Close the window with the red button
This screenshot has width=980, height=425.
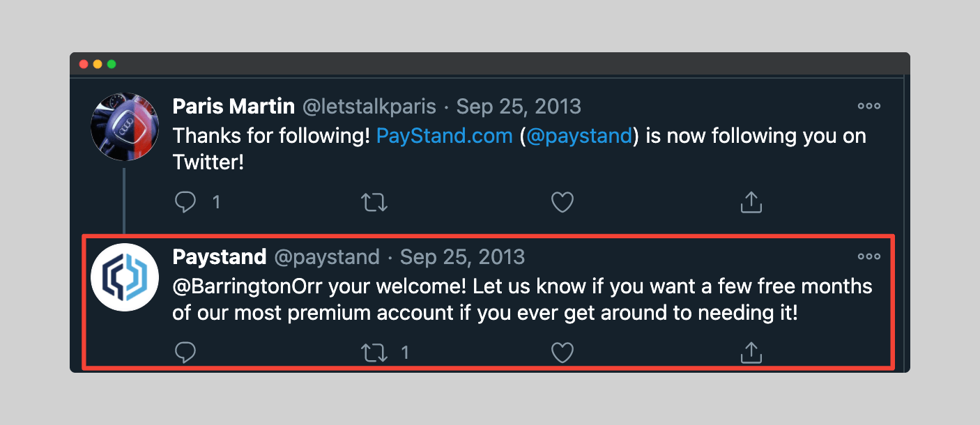coord(84,64)
